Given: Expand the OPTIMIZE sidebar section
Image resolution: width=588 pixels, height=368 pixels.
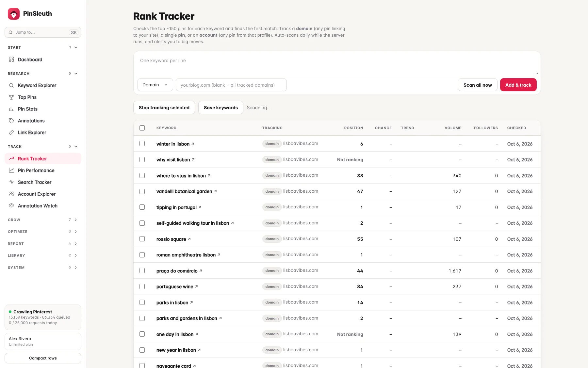Looking at the screenshot, I should click(x=43, y=232).
